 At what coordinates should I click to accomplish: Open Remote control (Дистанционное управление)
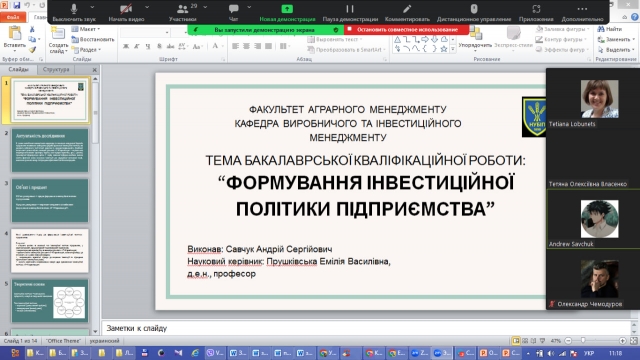pyautogui.click(x=474, y=12)
